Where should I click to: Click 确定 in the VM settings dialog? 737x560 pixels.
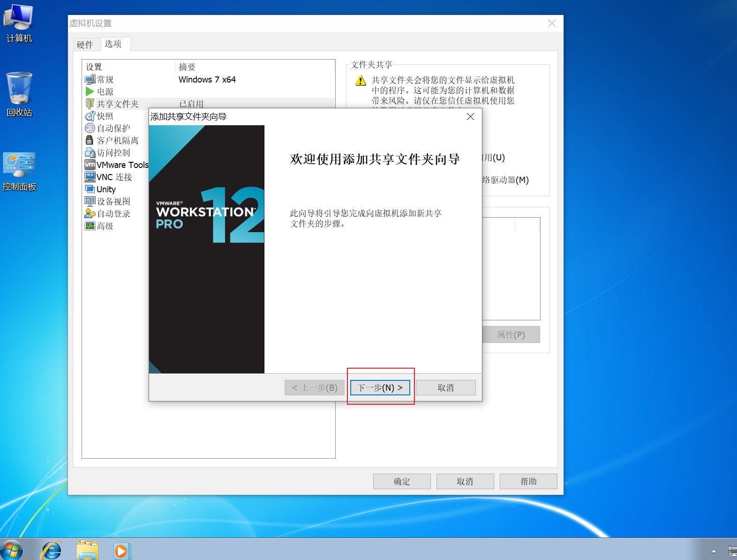[x=402, y=482]
